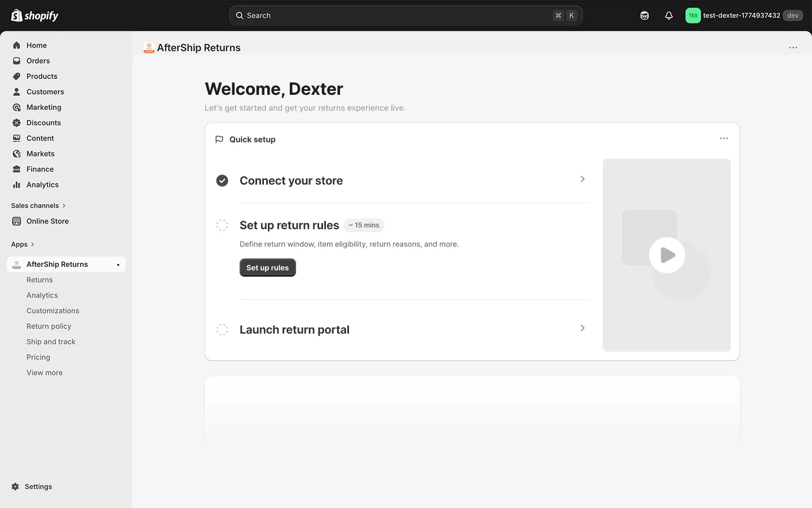Expand Launch return portal chevron
The height and width of the screenshot is (508, 812).
582,328
